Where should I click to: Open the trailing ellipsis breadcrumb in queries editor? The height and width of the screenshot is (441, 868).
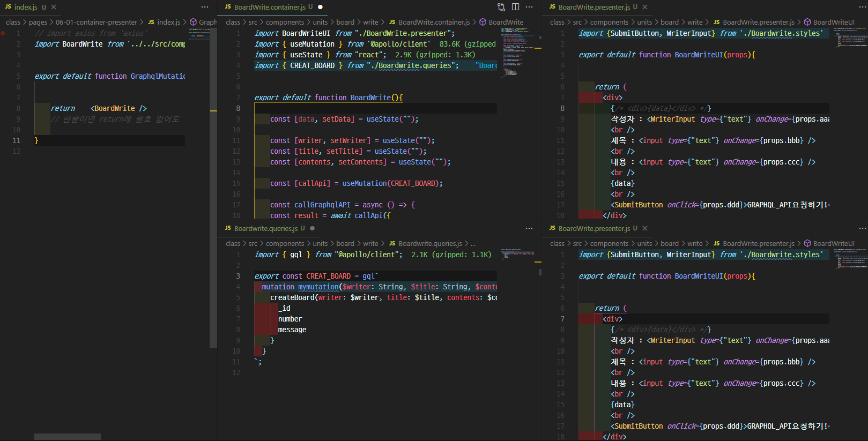(x=473, y=243)
